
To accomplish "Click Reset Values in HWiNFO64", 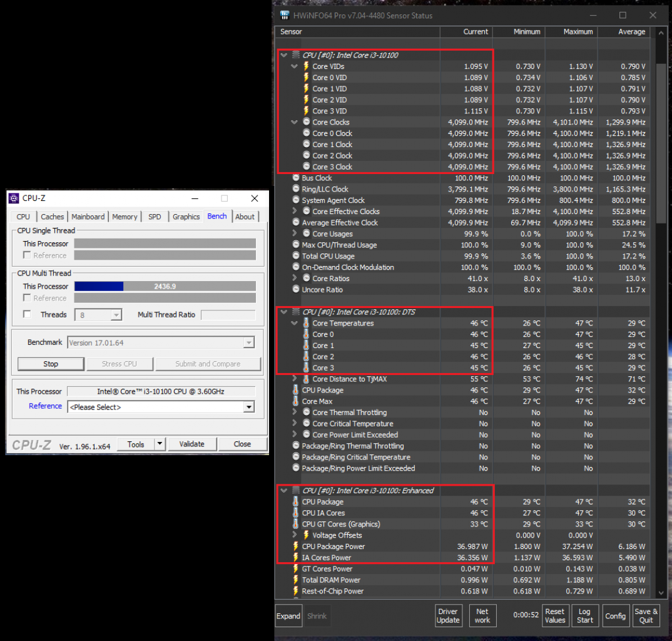I will (554, 616).
